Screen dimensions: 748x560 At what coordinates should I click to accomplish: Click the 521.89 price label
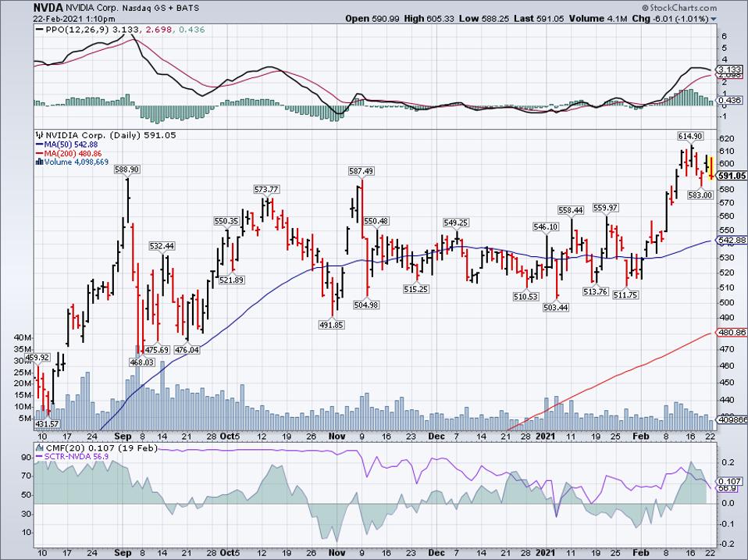click(231, 280)
